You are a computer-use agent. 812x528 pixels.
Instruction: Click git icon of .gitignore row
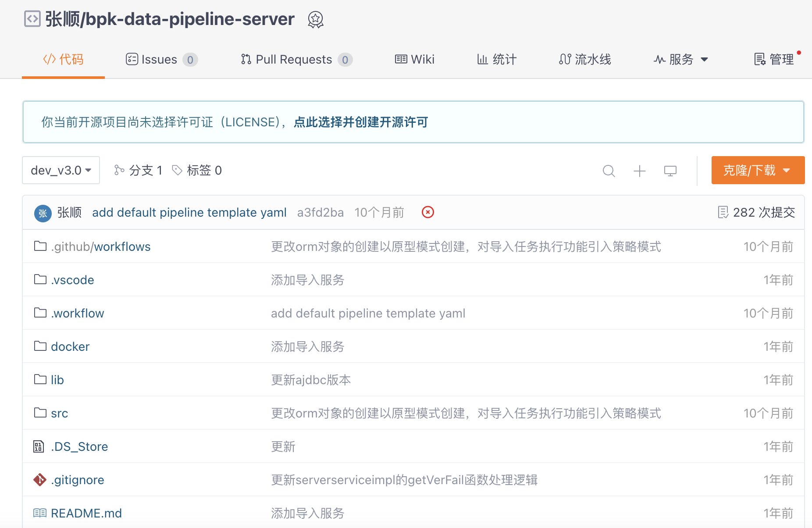point(40,480)
